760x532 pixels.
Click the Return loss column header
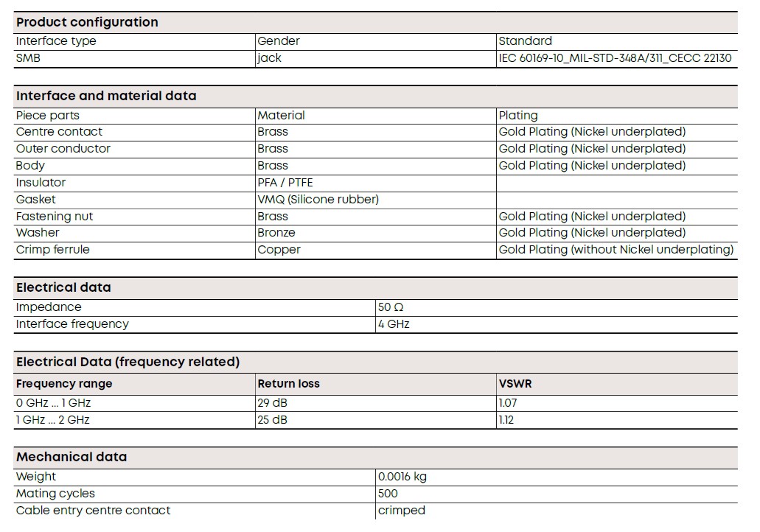[x=288, y=384]
